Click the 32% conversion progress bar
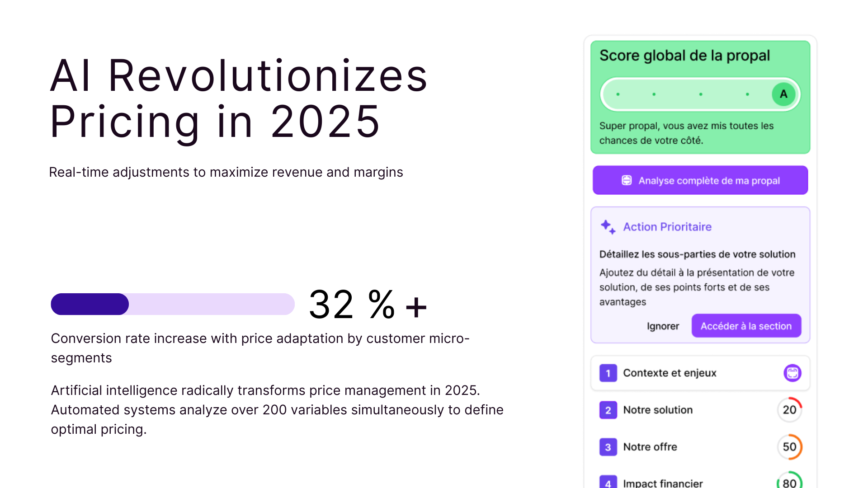The image size is (868, 488). 173,304
